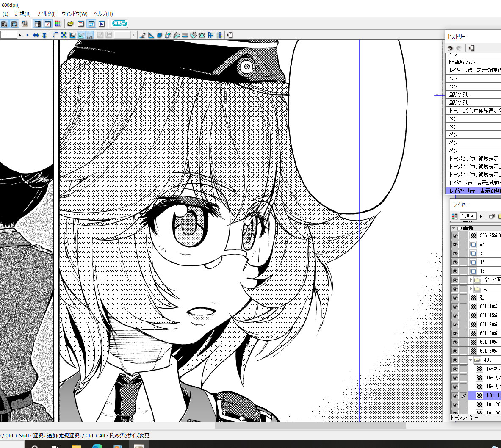Toggle the dotted selection frame icon
The image size is (501, 448).
coord(90,35)
